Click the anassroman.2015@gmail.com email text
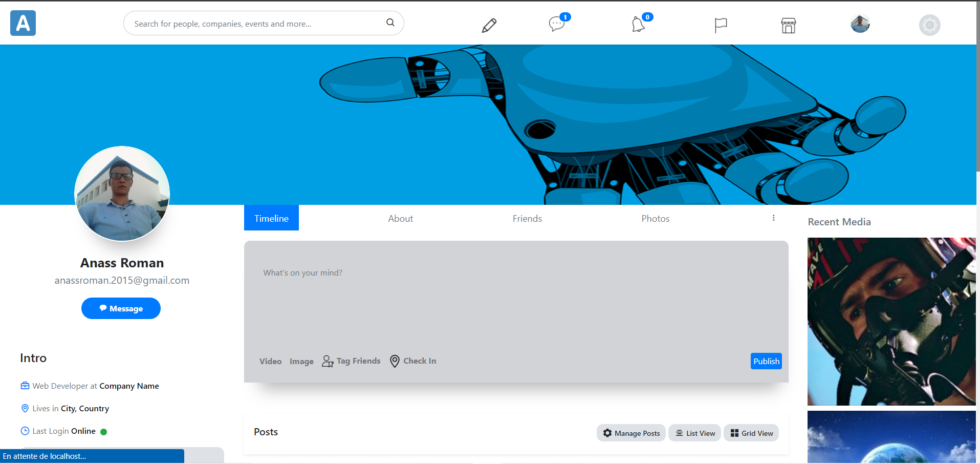 pos(122,280)
